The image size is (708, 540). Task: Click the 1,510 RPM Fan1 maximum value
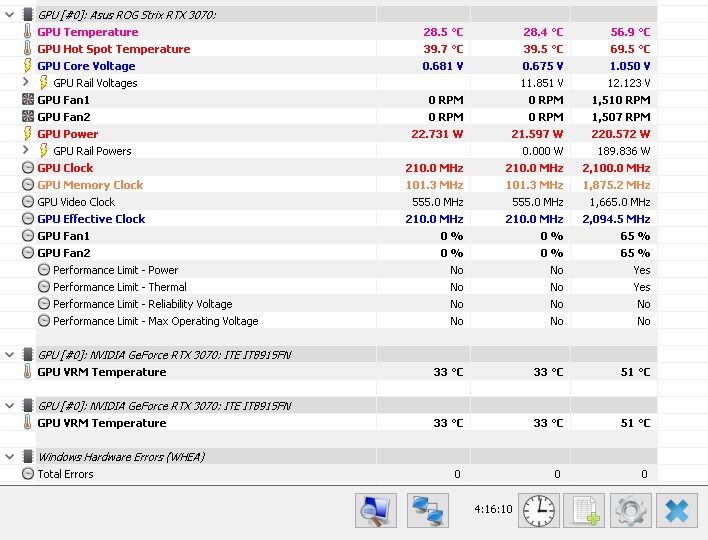pyautogui.click(x=621, y=100)
